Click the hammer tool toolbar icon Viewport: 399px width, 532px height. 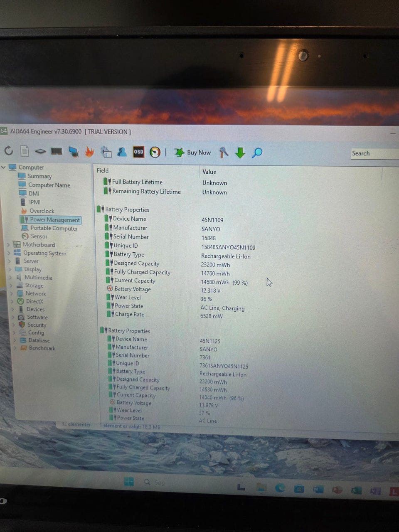(x=223, y=153)
